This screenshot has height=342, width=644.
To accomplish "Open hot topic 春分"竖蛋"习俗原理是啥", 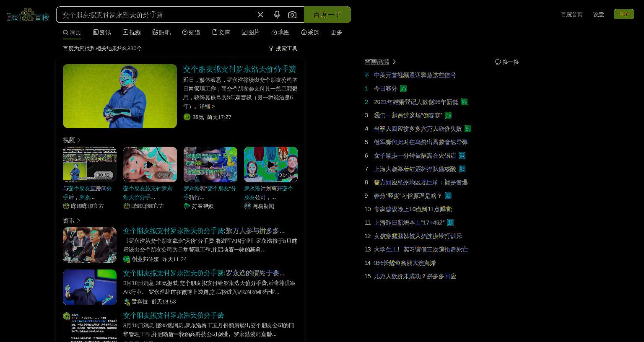I will point(408,196).
